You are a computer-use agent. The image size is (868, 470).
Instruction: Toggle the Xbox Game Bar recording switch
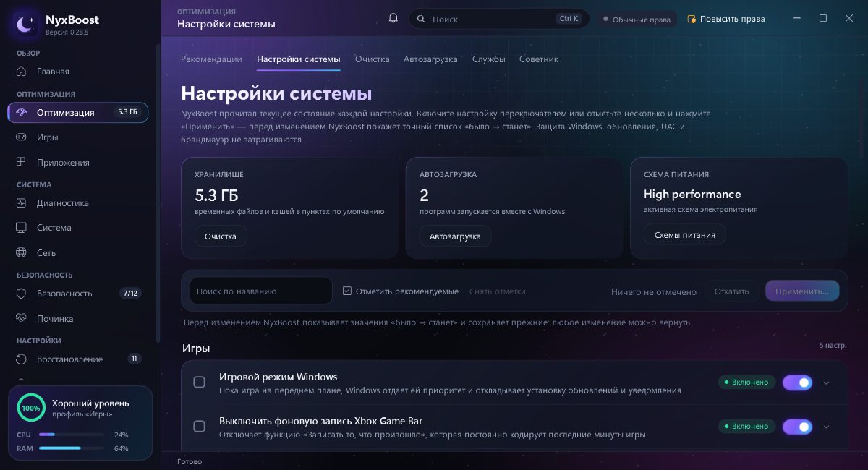click(x=797, y=427)
